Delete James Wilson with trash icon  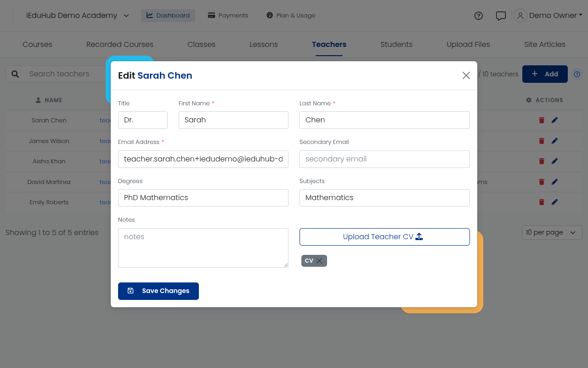[x=542, y=141]
